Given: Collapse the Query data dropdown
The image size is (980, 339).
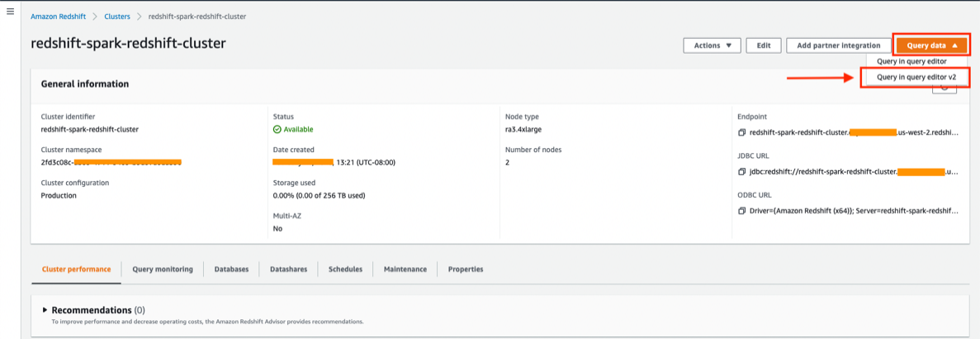Looking at the screenshot, I should click(932, 45).
